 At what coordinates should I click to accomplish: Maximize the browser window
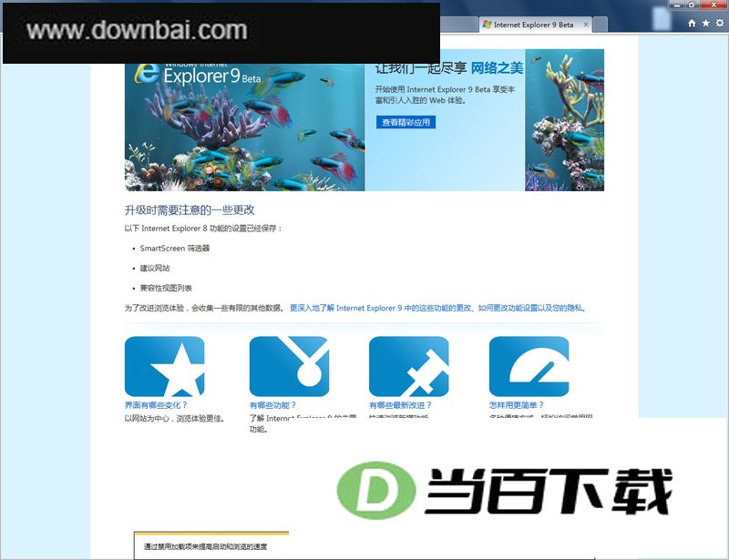click(692, 5)
